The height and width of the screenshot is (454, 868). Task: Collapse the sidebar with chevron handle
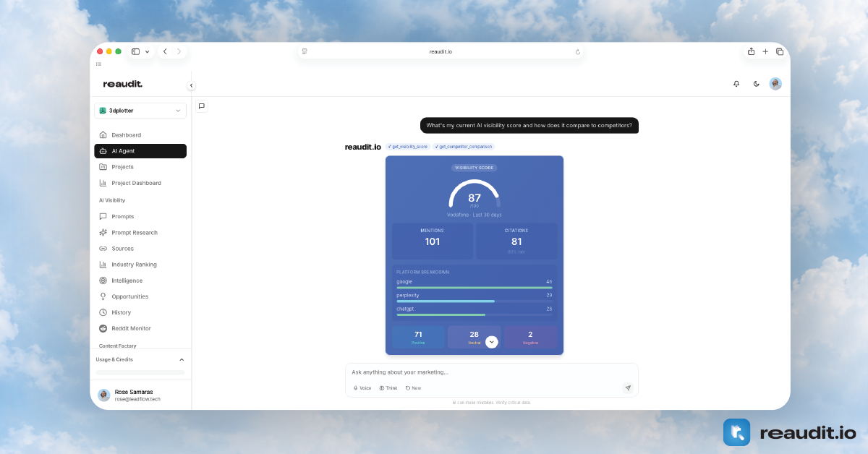pos(192,85)
